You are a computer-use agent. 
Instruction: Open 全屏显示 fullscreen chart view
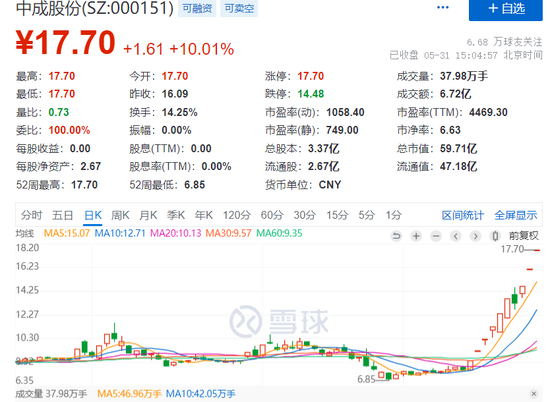[x=516, y=215]
